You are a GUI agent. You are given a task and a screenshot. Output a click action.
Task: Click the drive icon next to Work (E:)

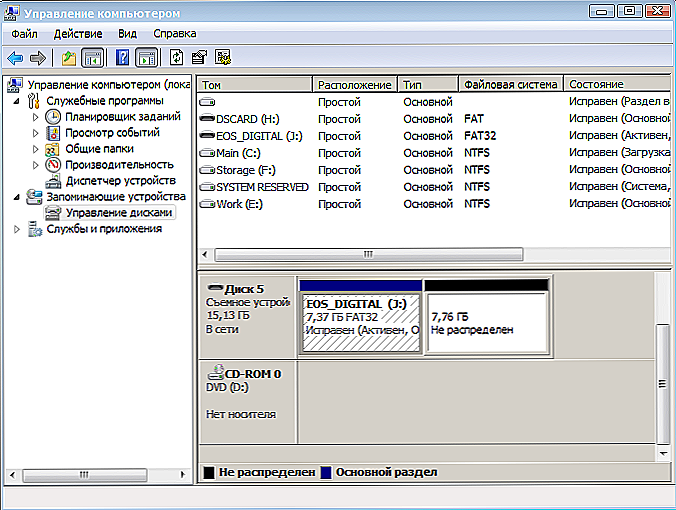point(207,203)
